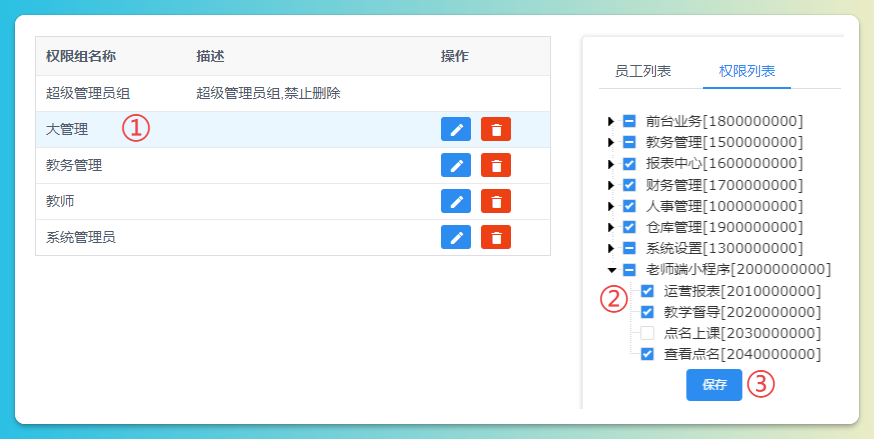Uncheck 仓库管理 permission
The height and width of the screenshot is (439, 874).
(629, 227)
